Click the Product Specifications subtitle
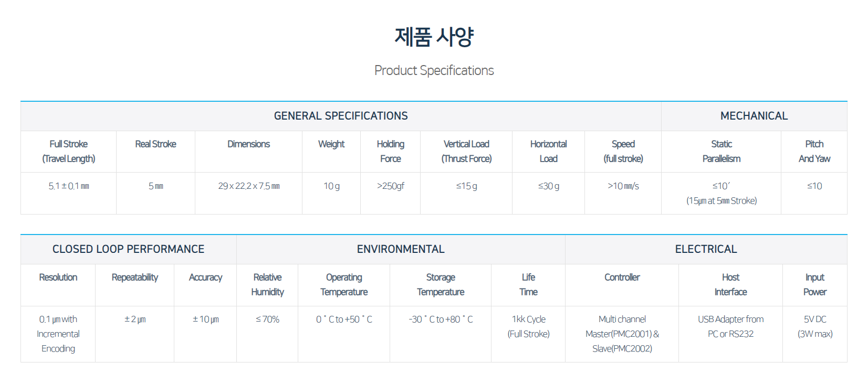 point(434,70)
